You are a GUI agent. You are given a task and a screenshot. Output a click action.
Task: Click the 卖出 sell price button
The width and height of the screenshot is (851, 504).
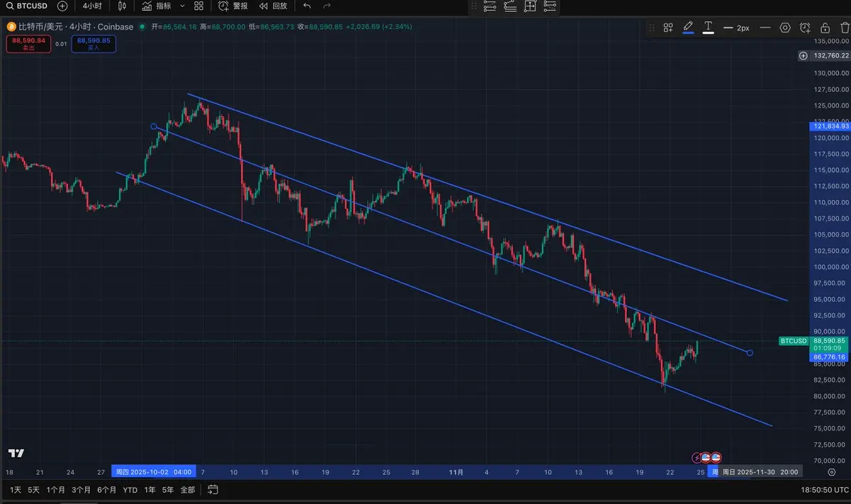pos(28,44)
